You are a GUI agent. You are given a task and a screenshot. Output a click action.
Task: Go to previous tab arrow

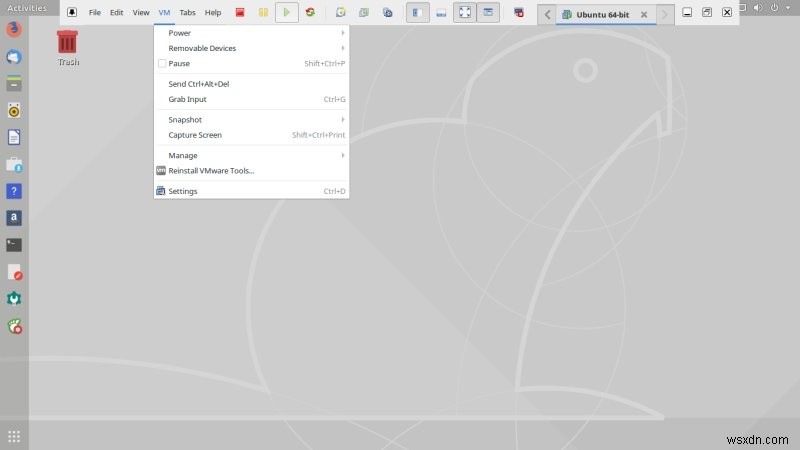(547, 15)
